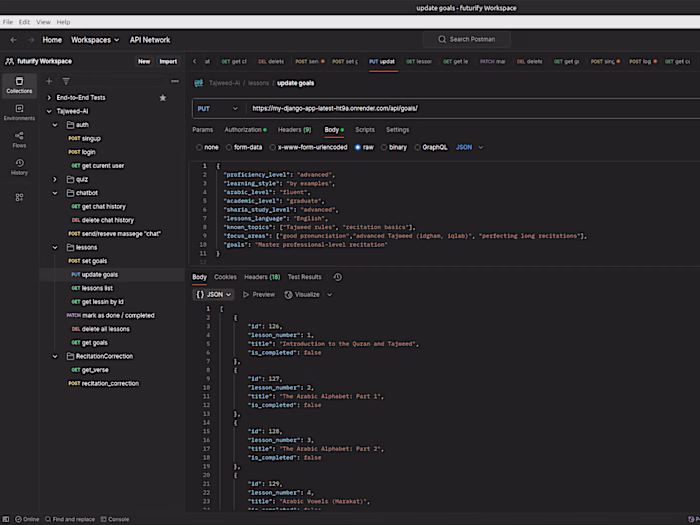700x525 pixels.
Task: Open the PUT HTTP method dropdown
Action: click(218, 108)
